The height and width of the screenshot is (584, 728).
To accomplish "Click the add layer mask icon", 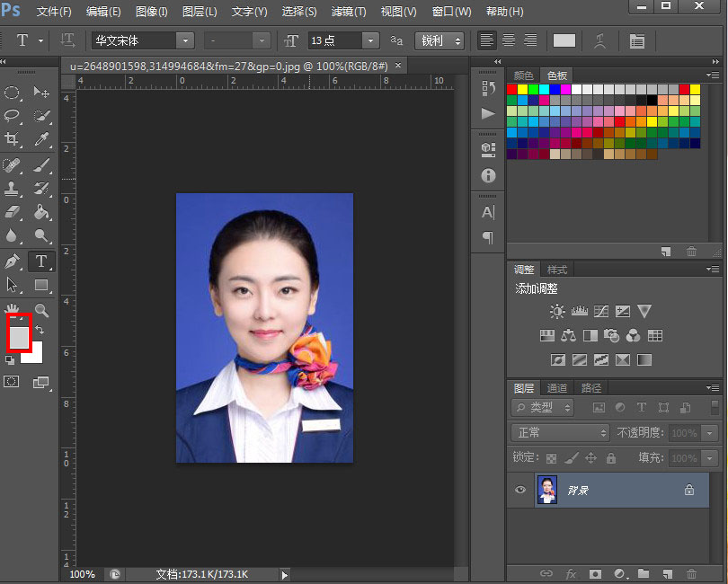I will click(x=595, y=573).
